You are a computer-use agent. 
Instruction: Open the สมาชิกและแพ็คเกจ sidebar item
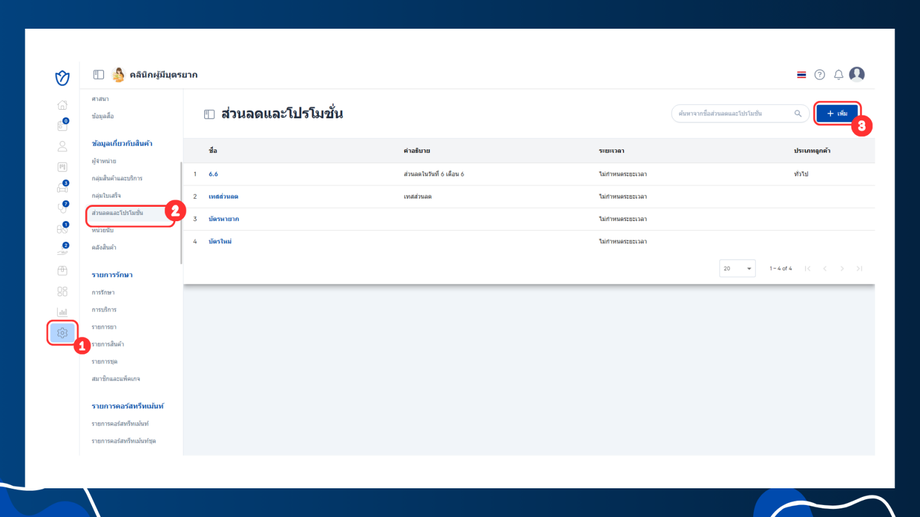coord(116,379)
